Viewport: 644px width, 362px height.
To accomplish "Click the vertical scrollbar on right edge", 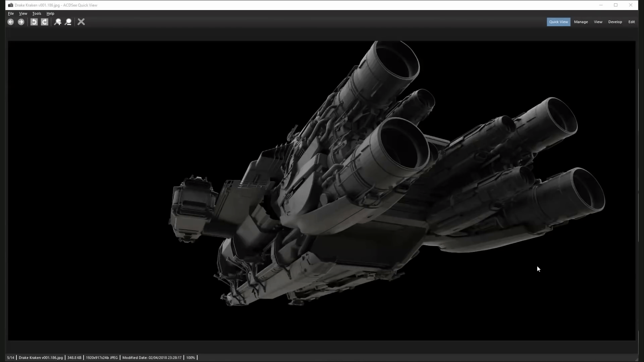I will 638,155.
